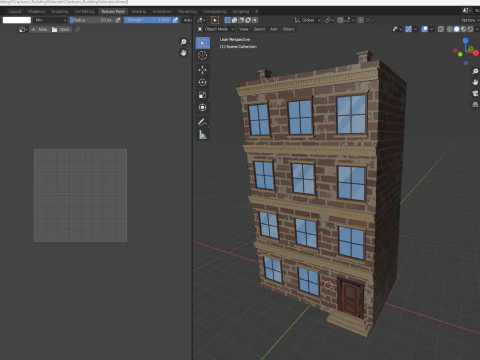Screen dimensions: 480x360
Task: Enable solid viewport shading
Action: click(x=457, y=29)
